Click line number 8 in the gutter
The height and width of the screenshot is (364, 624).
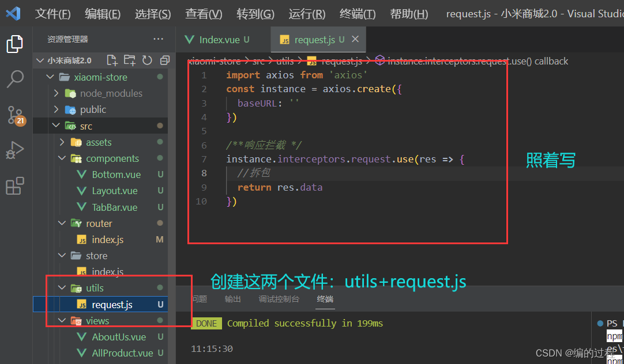tap(204, 173)
